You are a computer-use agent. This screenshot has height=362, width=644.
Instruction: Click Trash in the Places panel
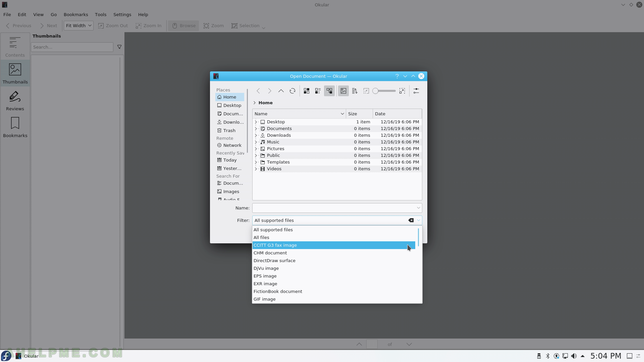pyautogui.click(x=230, y=130)
